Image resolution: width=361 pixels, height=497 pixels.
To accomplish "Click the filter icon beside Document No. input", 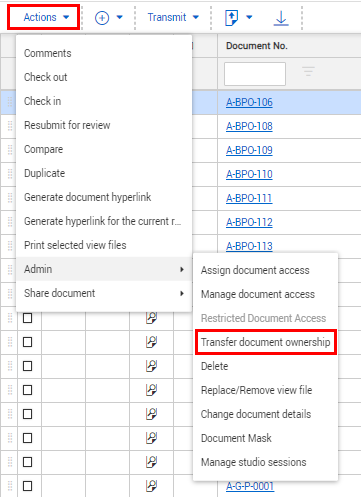I will coord(308,71).
